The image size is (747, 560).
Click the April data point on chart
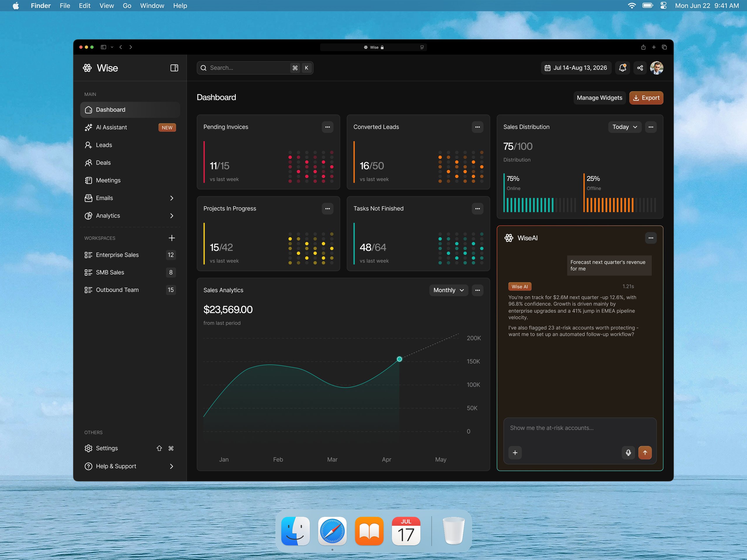tap(399, 359)
